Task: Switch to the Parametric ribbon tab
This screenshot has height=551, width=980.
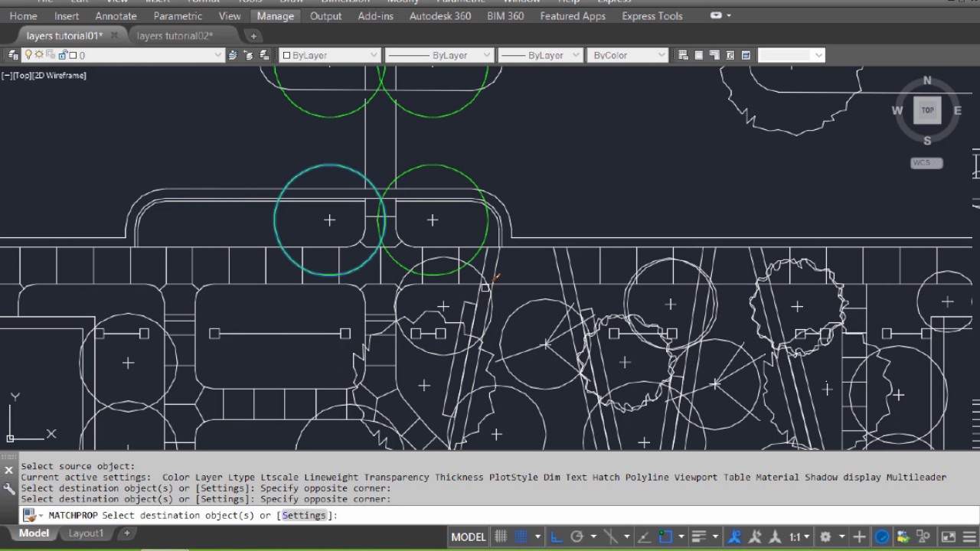Action: (x=178, y=15)
